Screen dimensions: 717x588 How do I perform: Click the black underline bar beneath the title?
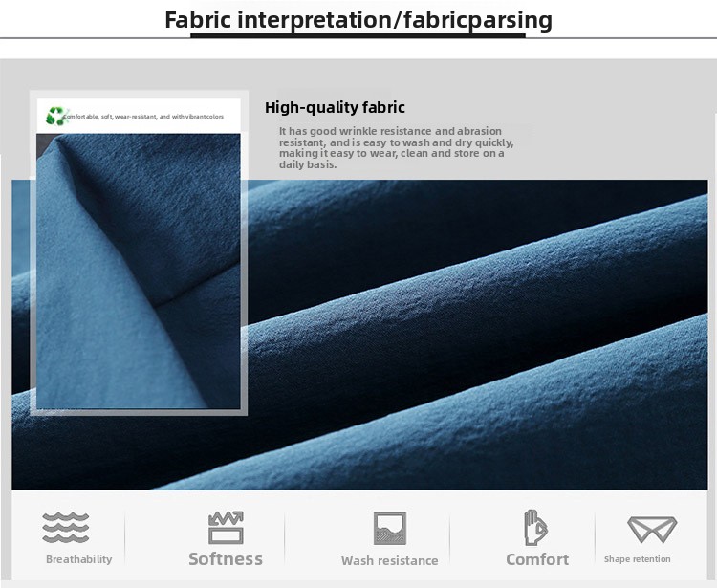[x=358, y=36]
